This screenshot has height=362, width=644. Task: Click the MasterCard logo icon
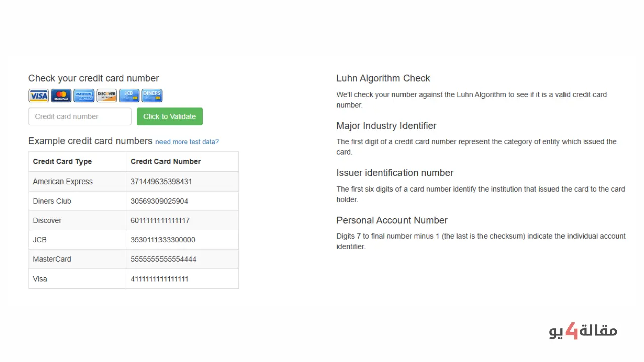61,96
